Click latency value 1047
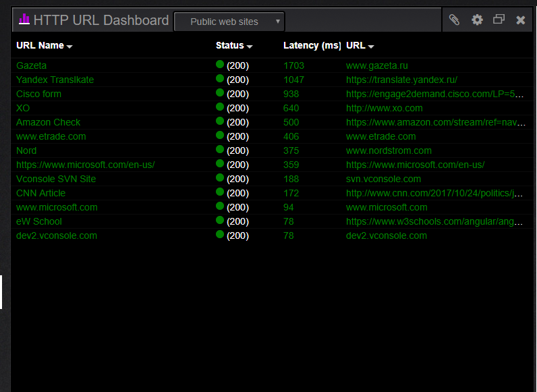The image size is (537, 392). pyautogui.click(x=293, y=80)
